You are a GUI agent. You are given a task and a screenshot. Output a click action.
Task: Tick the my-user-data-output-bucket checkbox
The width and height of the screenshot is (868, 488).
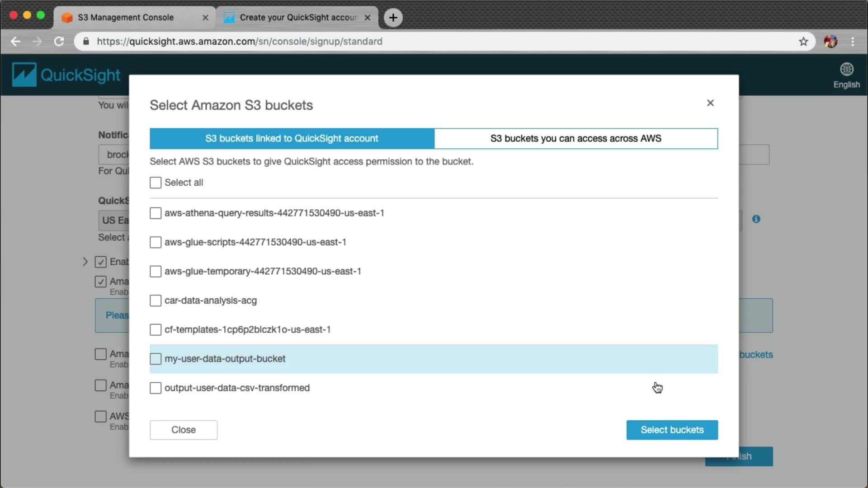click(x=156, y=359)
